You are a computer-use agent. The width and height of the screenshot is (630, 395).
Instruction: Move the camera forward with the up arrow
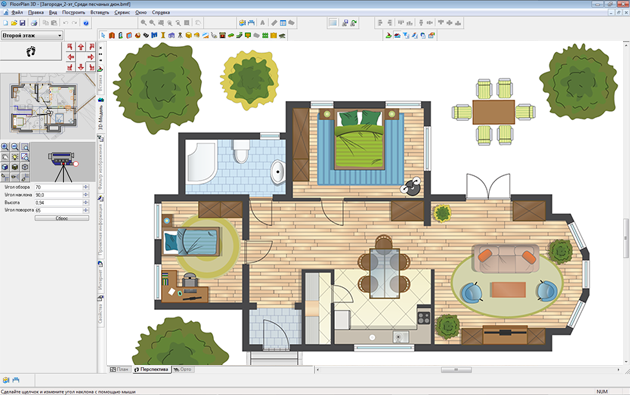coord(81,47)
